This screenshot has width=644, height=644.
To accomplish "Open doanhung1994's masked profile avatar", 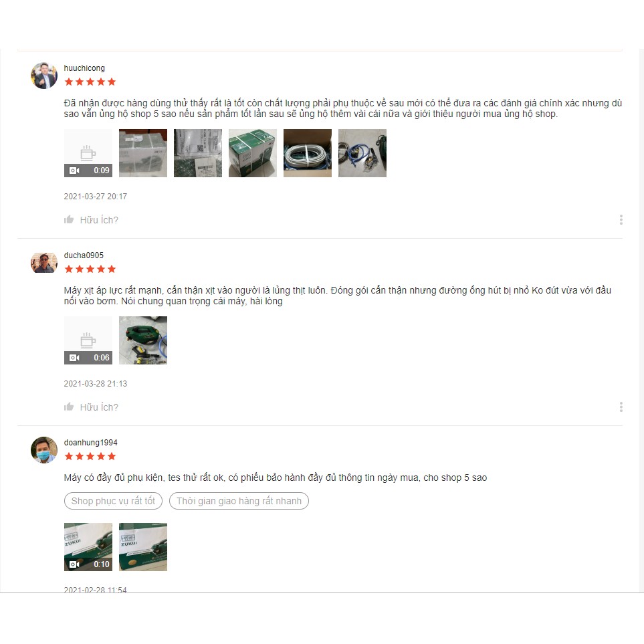I will tap(44, 450).
